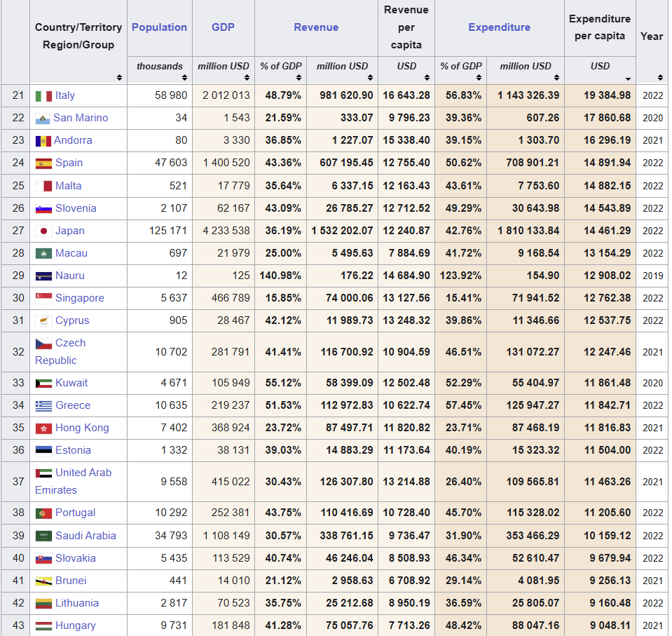Select Brunei revenue value 2 958.63
Image resolution: width=672 pixels, height=636 pixels.
tap(352, 581)
